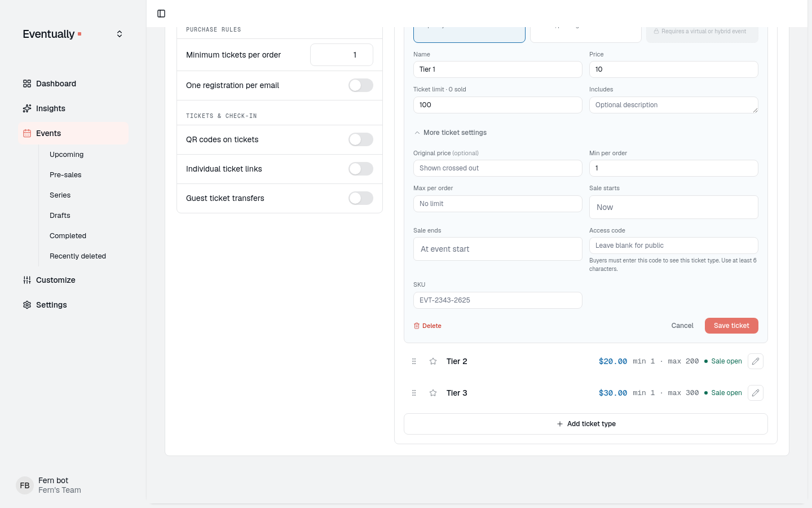
Task: Turn on QR codes on tickets
Action: [x=361, y=139]
